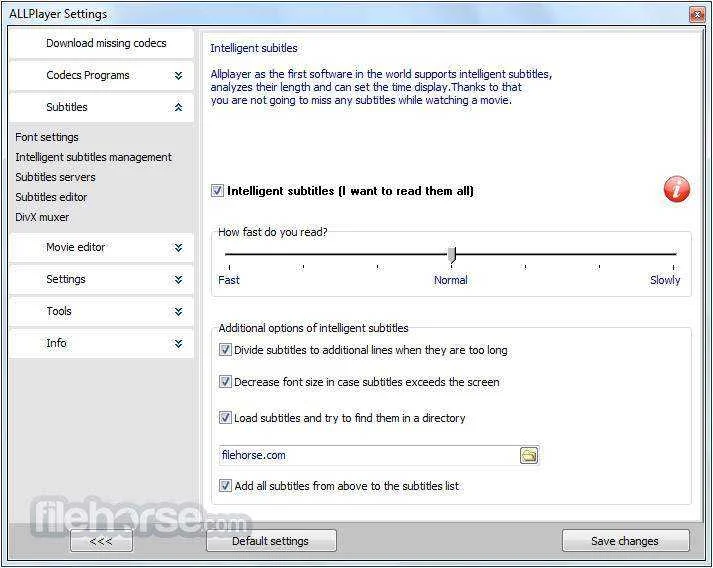
Task: Expand the Codecs Programs section chevron
Action: 178,75
